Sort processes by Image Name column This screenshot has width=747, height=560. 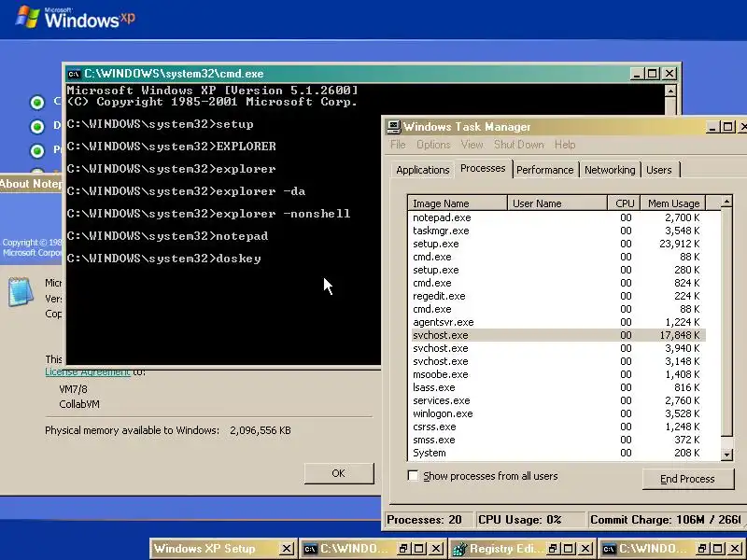tap(458, 203)
